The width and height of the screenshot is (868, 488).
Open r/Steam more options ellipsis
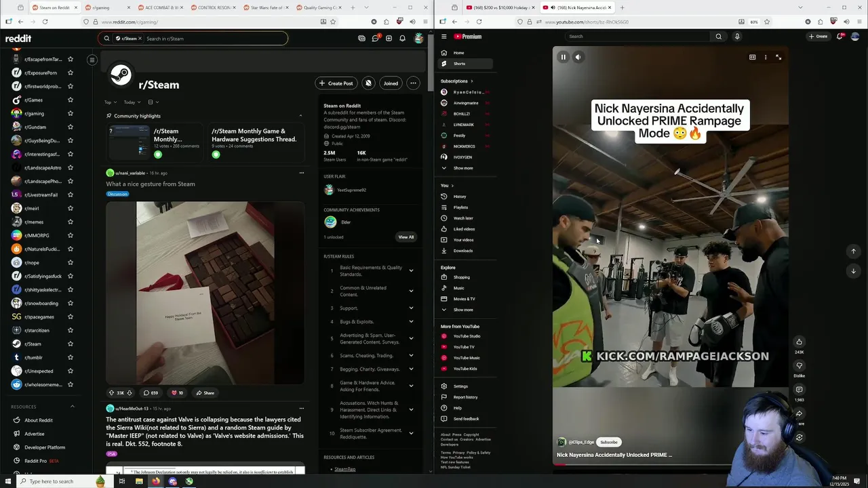coord(412,83)
